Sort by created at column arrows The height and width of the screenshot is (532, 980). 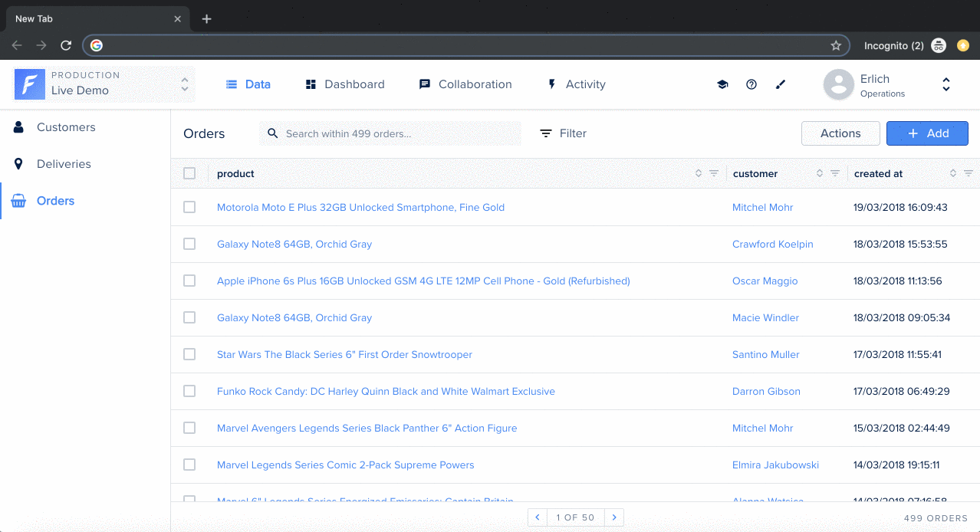[953, 173]
